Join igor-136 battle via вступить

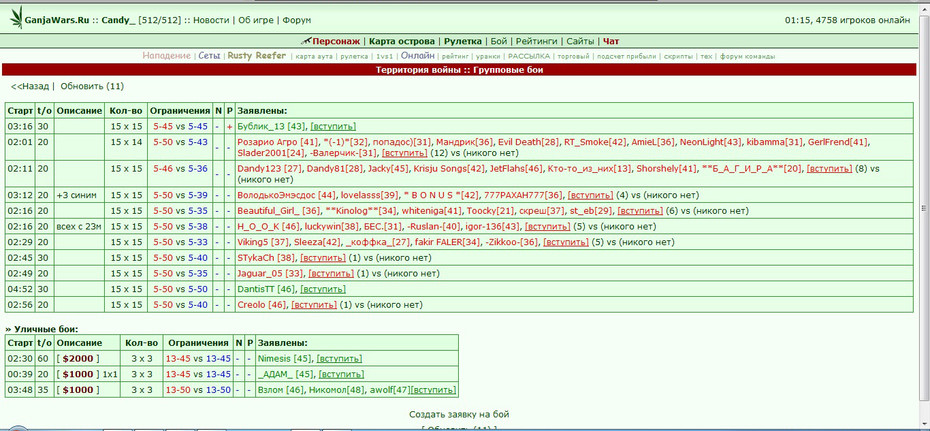click(547, 226)
